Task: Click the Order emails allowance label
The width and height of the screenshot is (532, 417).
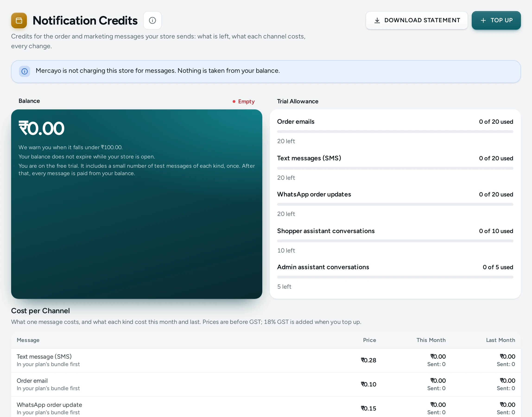Action: tap(296, 122)
